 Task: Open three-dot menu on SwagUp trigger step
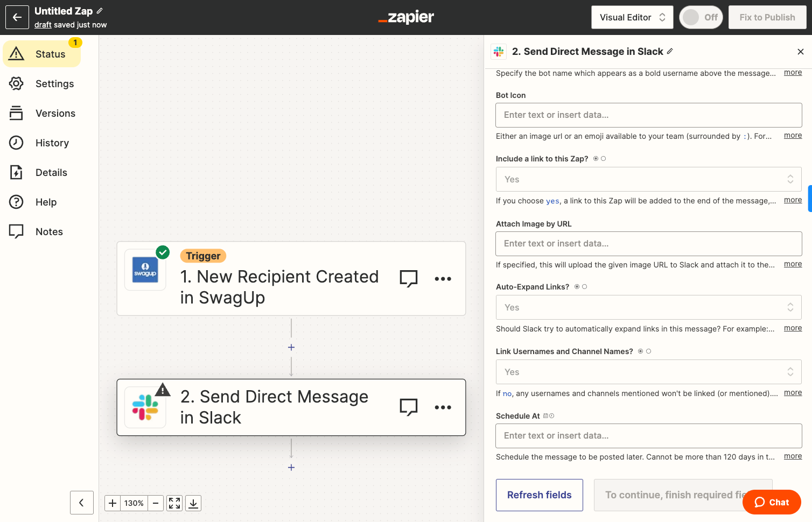[443, 279]
